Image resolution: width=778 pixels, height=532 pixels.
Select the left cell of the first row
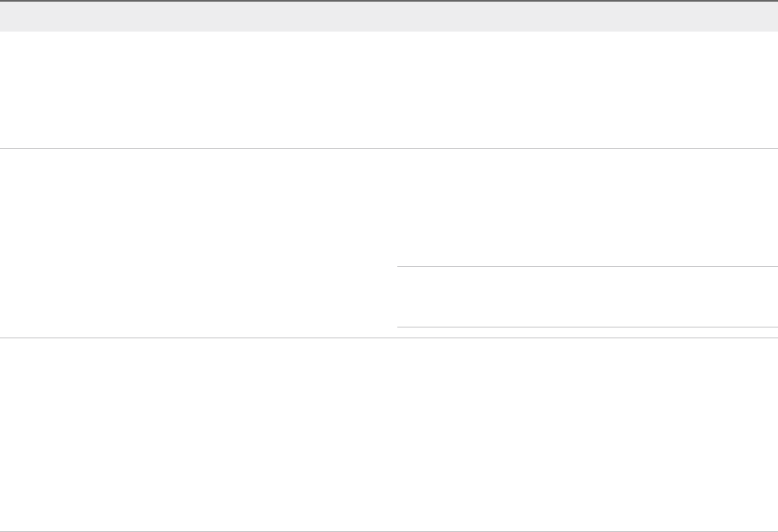click(x=198, y=90)
